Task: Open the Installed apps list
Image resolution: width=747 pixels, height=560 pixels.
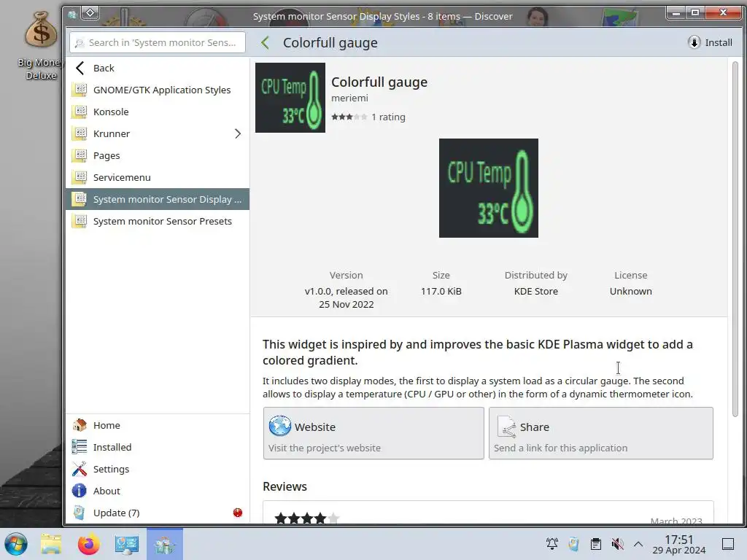Action: [x=158, y=447]
